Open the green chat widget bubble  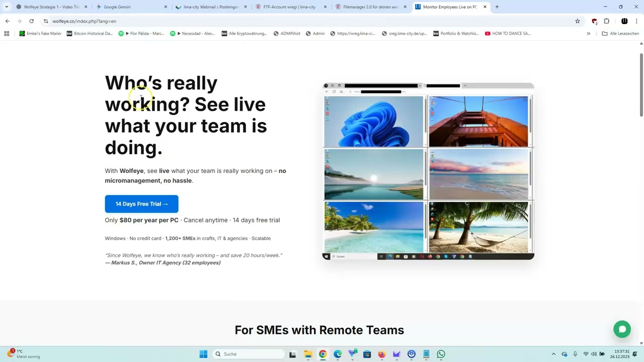pos(622,329)
